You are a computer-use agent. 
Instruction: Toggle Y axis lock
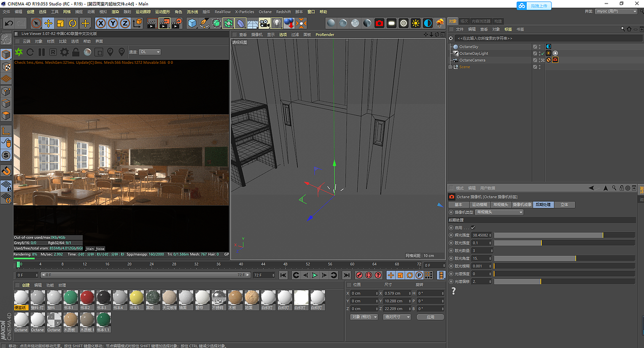[113, 23]
